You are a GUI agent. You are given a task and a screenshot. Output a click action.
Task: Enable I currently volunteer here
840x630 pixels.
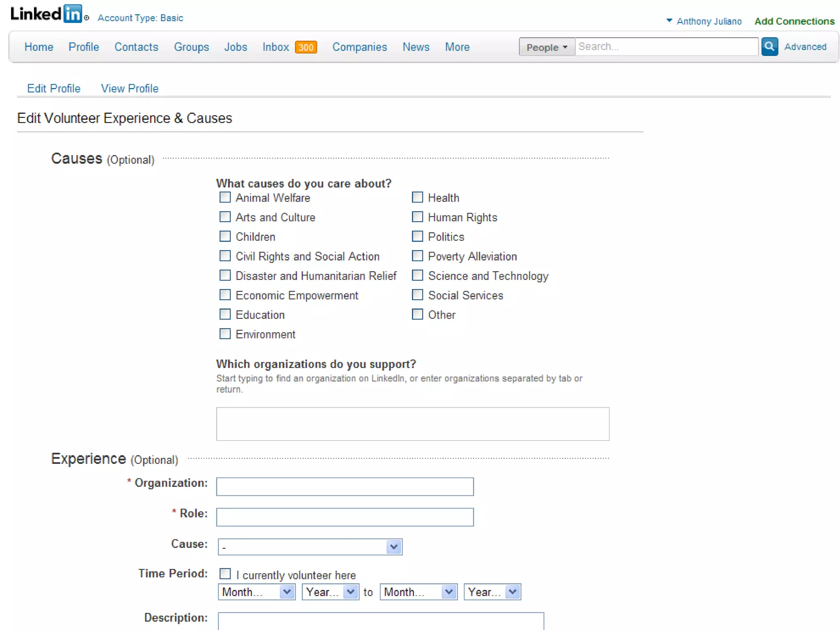pyautogui.click(x=225, y=573)
